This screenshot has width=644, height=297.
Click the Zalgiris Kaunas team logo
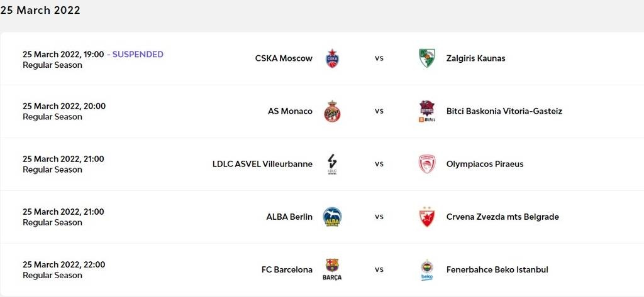click(427, 58)
